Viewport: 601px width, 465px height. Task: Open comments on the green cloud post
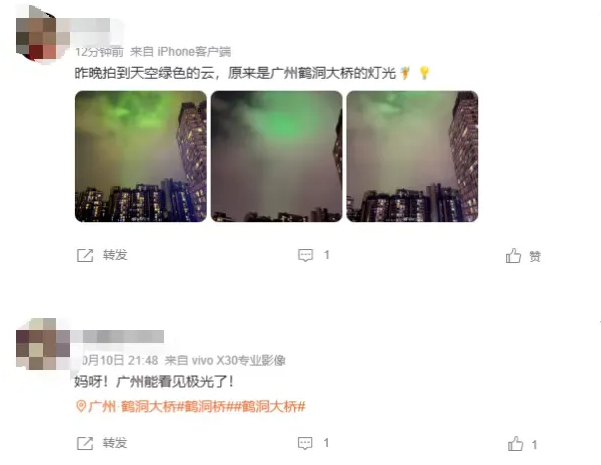pos(305,255)
